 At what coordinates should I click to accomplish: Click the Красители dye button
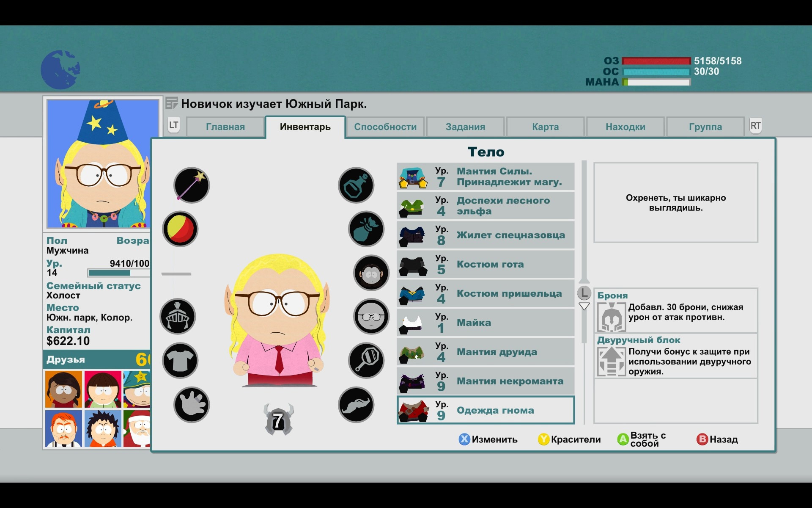point(570,439)
